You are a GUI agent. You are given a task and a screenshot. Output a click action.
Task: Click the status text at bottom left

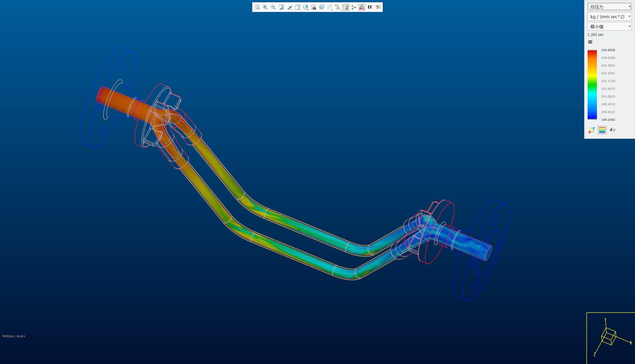click(x=14, y=336)
